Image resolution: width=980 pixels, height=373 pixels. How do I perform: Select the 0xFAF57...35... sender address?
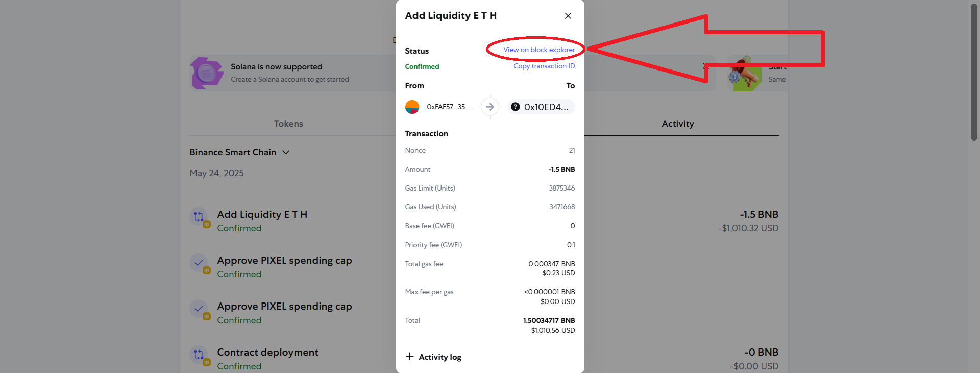(x=449, y=107)
